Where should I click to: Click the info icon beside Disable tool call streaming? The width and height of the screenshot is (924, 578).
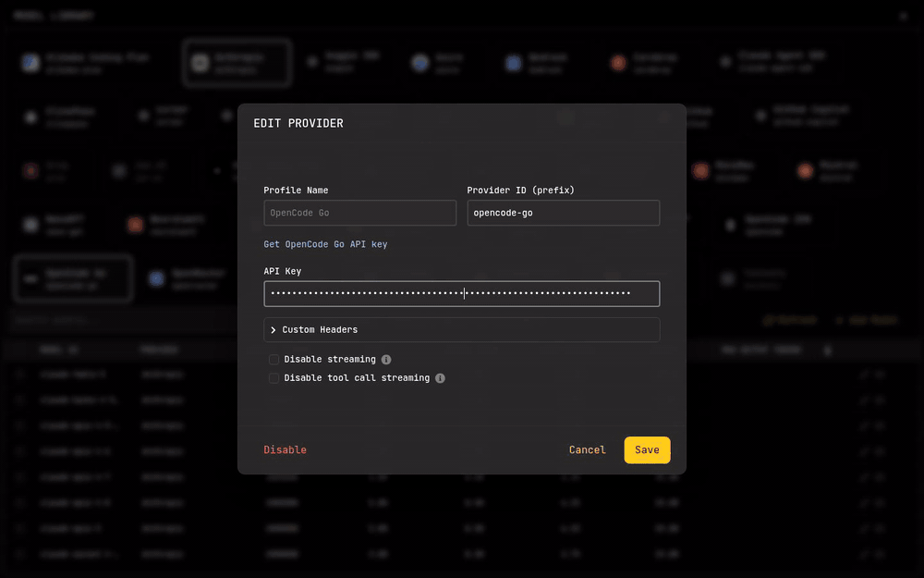[440, 378]
